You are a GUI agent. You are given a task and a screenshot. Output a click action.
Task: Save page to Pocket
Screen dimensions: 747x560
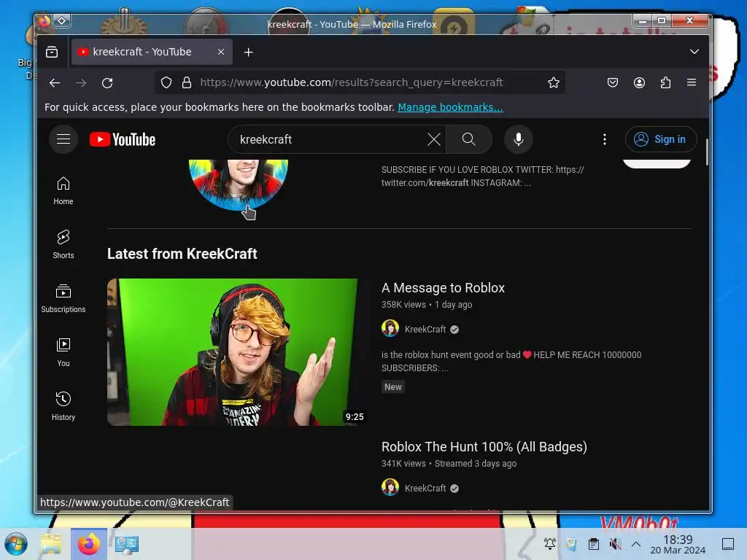[x=613, y=83]
